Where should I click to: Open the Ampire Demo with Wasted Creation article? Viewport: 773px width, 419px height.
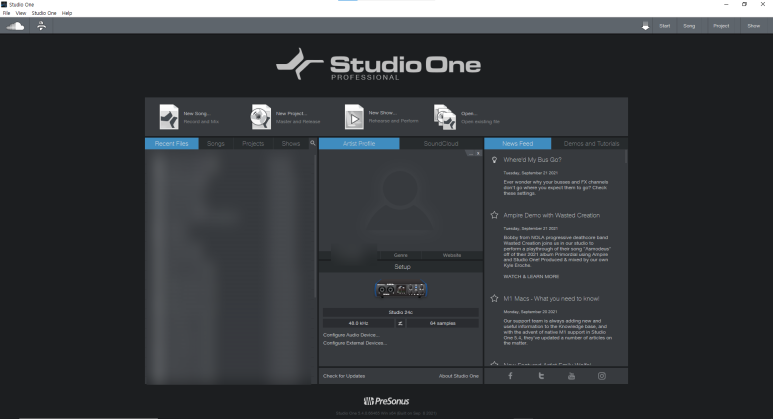(x=552, y=215)
